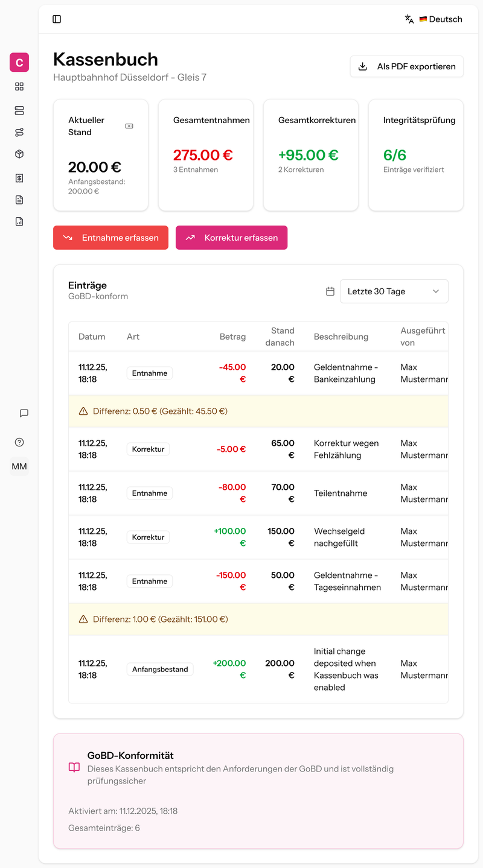The height and width of the screenshot is (868, 483).
Task: Toggle the sidebar collapse icon in header
Action: click(x=57, y=19)
